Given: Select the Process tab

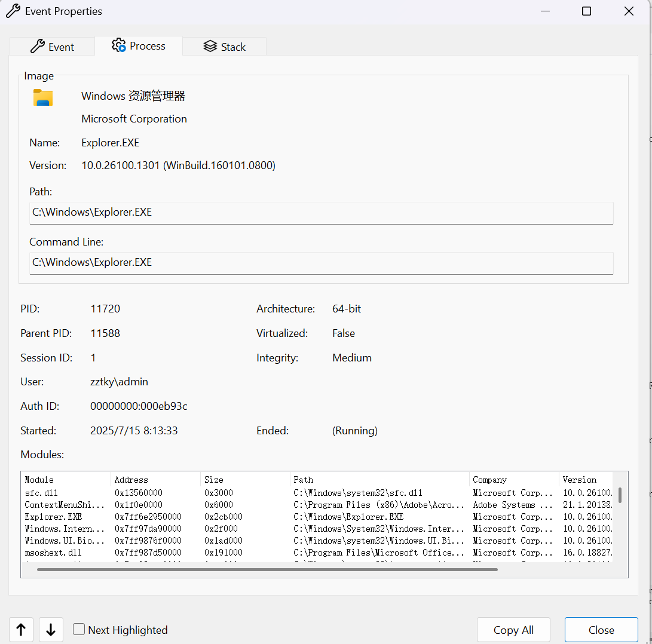Looking at the screenshot, I should pyautogui.click(x=139, y=46).
